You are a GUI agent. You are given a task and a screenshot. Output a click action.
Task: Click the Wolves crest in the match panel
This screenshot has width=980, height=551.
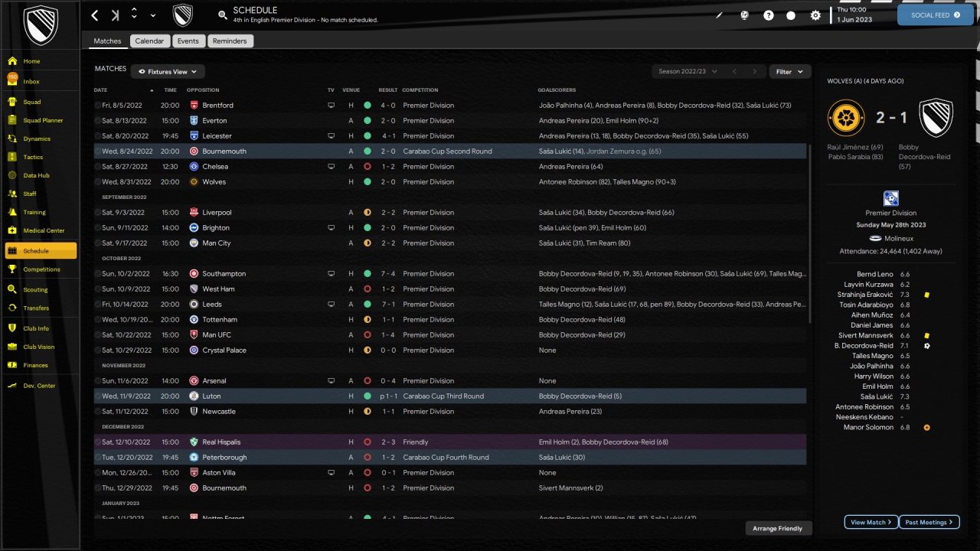pyautogui.click(x=846, y=119)
